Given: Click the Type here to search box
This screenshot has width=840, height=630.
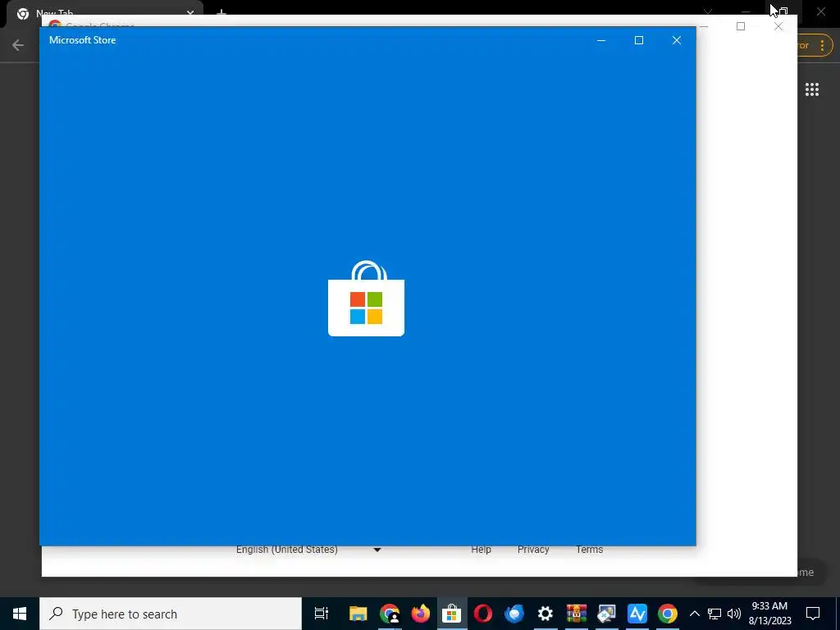Looking at the screenshot, I should [x=171, y=614].
